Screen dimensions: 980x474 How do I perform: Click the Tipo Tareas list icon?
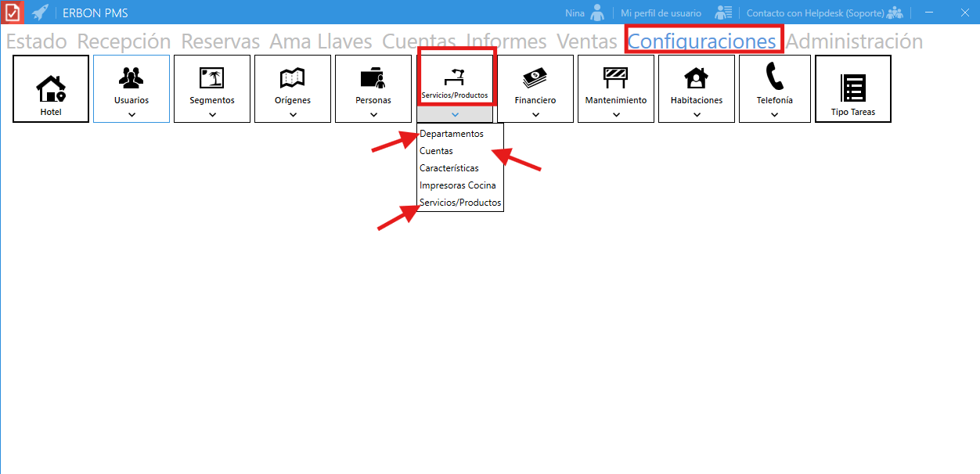point(853,86)
